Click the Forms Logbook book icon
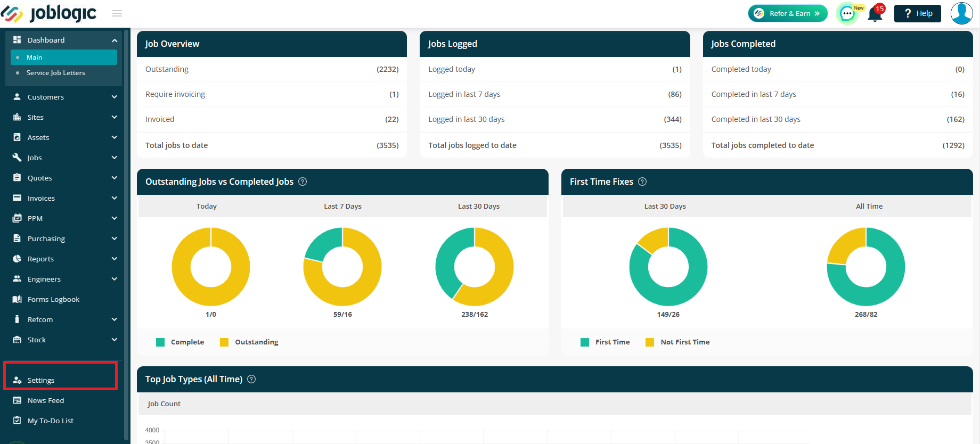Viewport: 980px width, 444px height. point(17,299)
